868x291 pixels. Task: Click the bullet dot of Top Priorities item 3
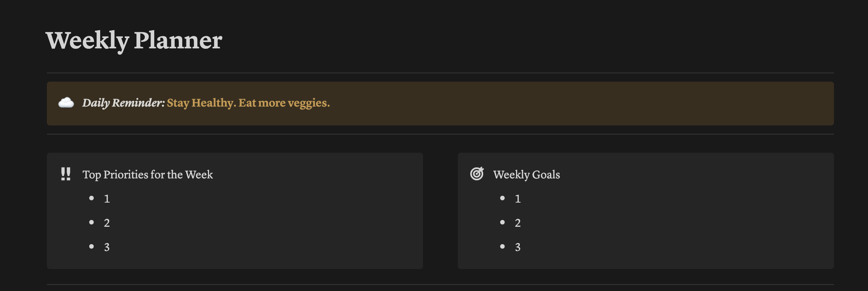pyautogui.click(x=91, y=246)
